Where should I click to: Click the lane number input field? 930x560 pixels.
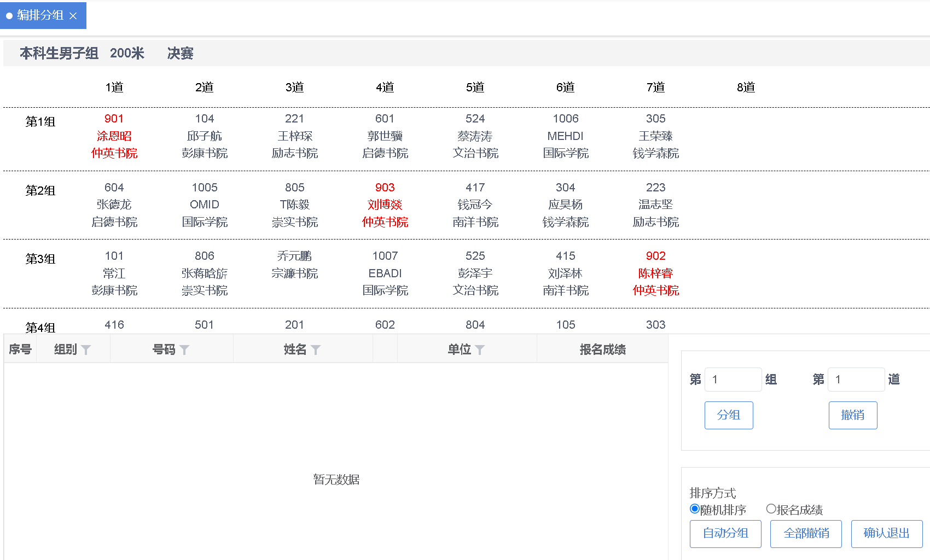coord(856,380)
